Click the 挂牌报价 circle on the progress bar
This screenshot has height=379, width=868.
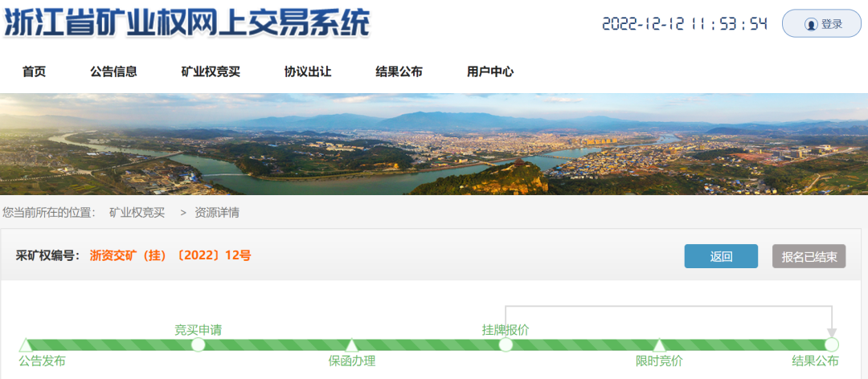(x=506, y=344)
